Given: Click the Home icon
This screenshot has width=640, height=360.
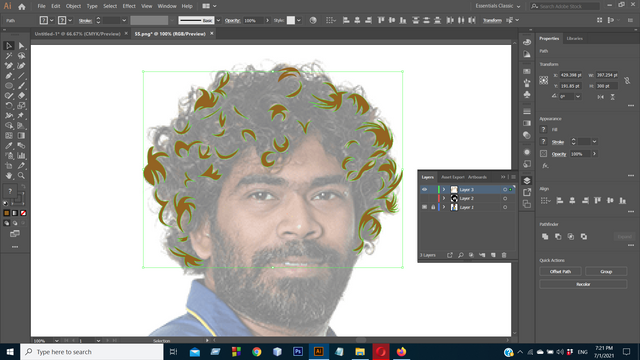Looking at the screenshot, I should 22,7.
